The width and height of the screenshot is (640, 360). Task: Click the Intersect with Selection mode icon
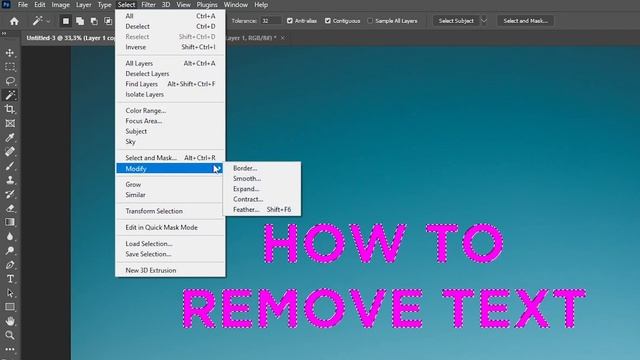pos(108,21)
